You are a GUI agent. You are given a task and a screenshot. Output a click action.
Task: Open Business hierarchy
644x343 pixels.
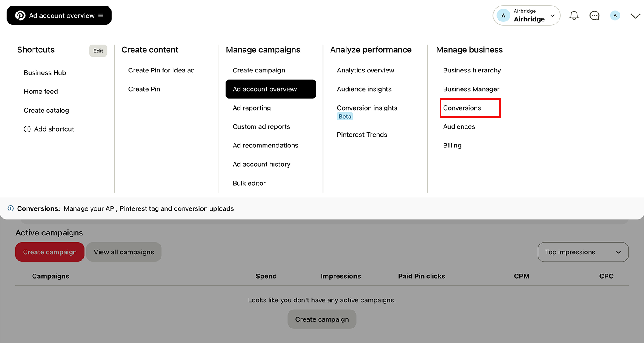click(x=472, y=70)
